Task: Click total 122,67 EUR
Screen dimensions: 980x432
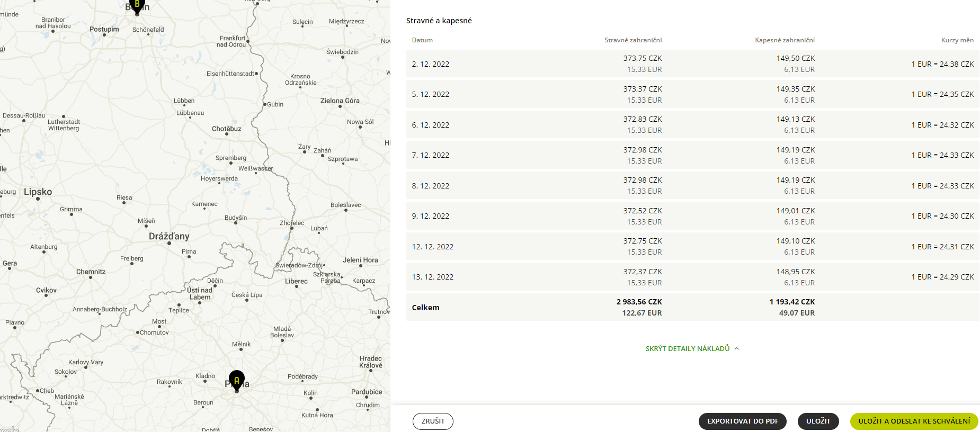Action: [x=642, y=313]
